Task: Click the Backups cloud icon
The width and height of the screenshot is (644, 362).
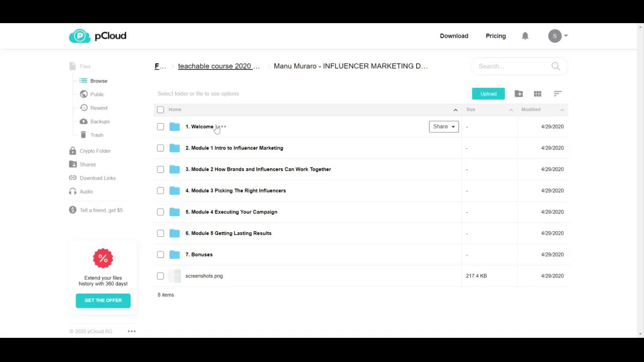Action: (x=84, y=121)
